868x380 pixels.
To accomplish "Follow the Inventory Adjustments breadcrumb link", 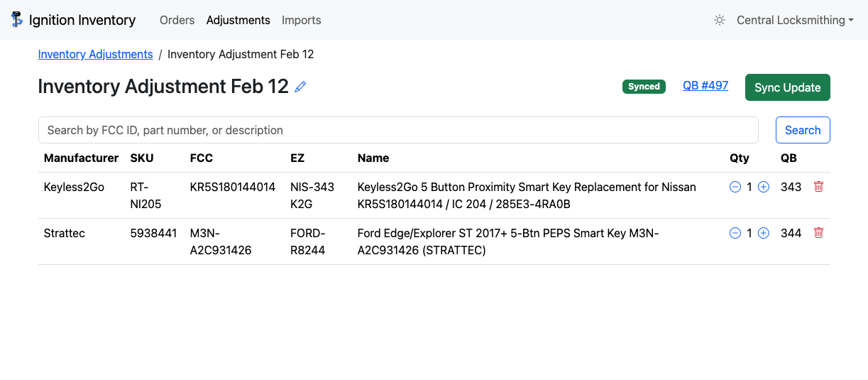I will tap(95, 54).
